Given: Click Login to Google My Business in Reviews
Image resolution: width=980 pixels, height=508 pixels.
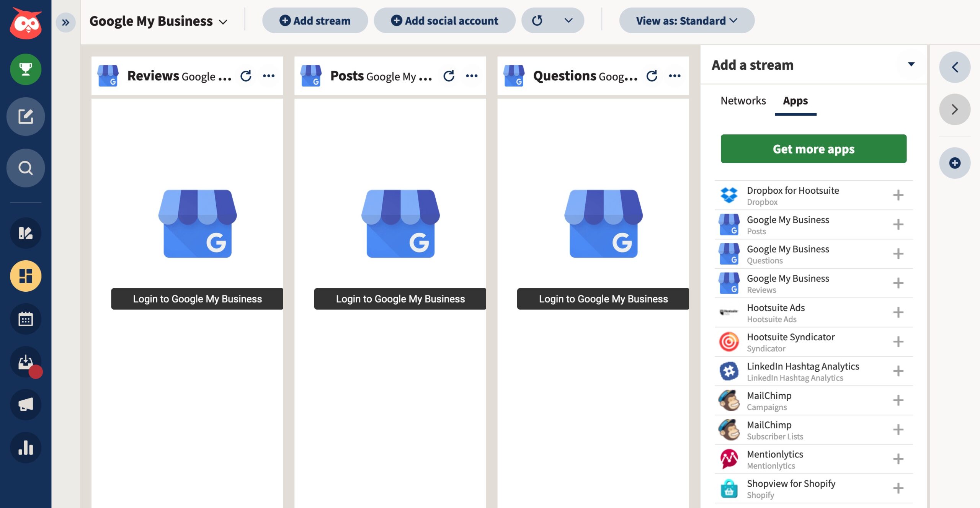Looking at the screenshot, I should point(197,299).
